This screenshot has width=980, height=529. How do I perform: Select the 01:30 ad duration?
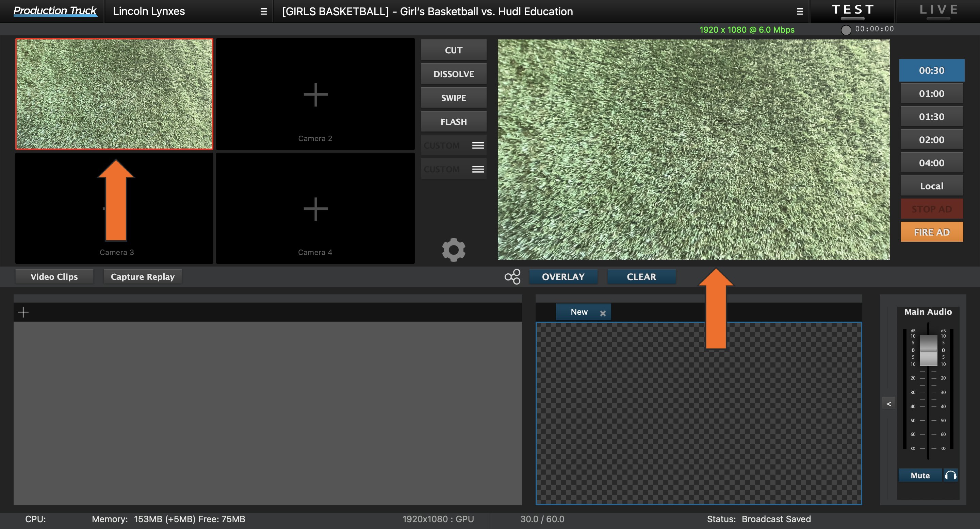(932, 117)
